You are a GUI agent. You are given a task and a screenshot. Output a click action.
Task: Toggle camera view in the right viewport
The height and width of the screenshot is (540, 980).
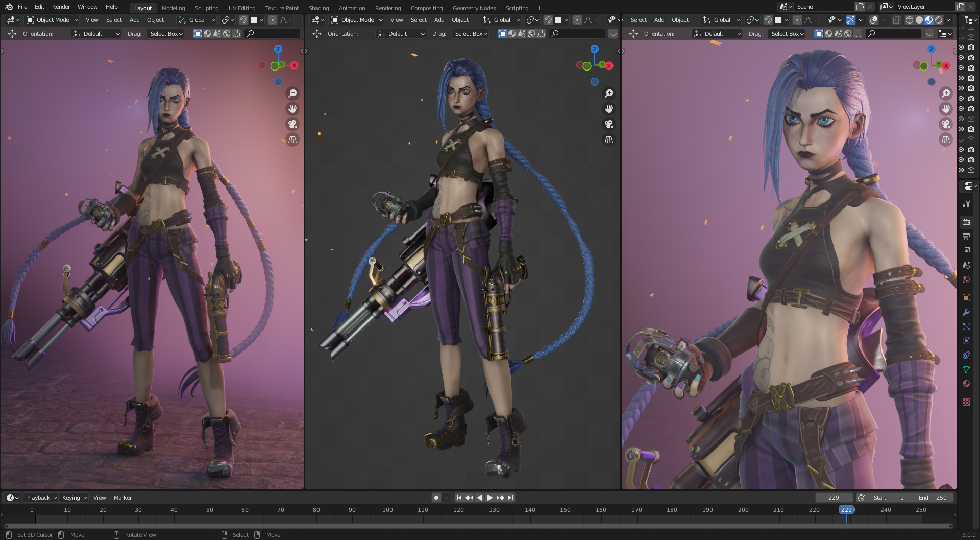[x=946, y=124]
